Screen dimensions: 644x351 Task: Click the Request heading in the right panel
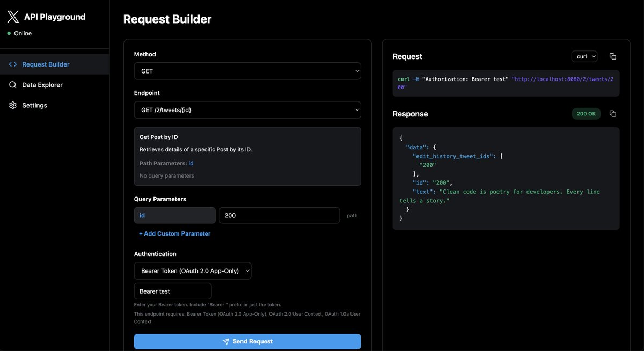(408, 56)
